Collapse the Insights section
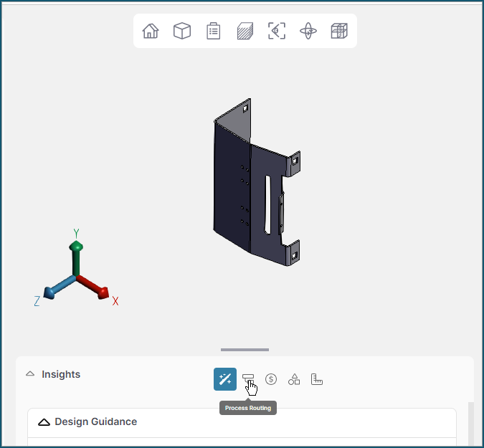 coord(30,374)
